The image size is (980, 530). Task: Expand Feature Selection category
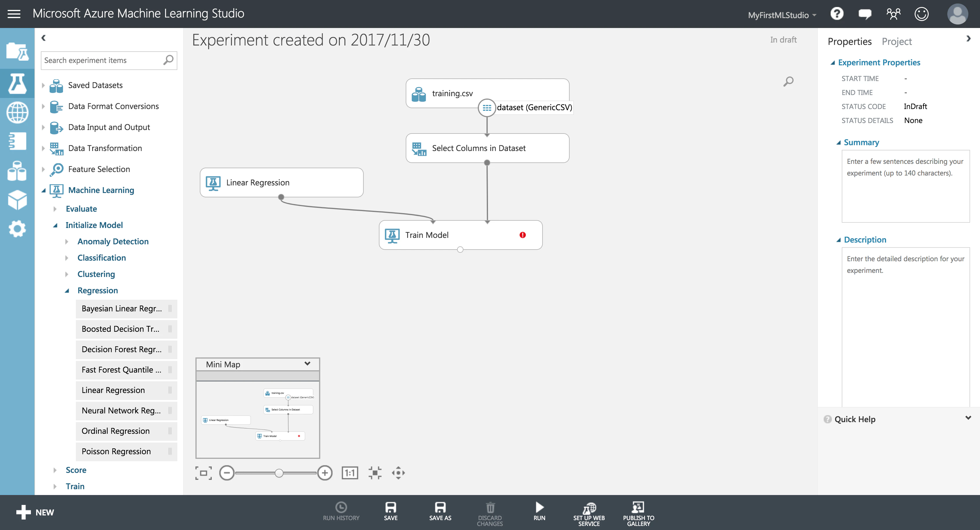pyautogui.click(x=43, y=169)
